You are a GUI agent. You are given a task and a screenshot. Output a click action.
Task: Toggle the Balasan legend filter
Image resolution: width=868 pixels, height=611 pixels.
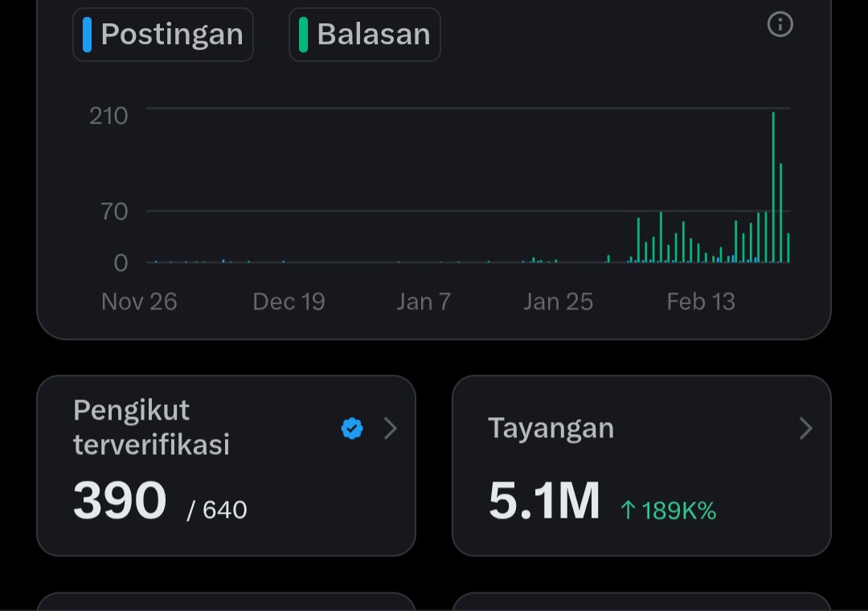click(365, 35)
